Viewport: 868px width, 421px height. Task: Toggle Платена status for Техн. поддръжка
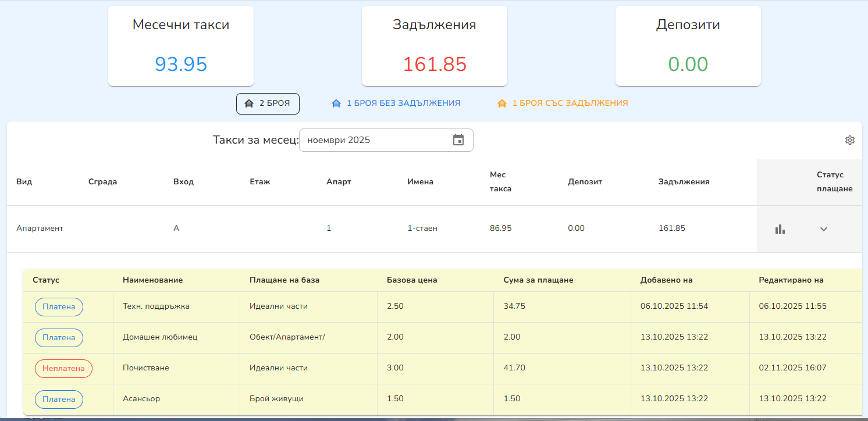tap(59, 306)
